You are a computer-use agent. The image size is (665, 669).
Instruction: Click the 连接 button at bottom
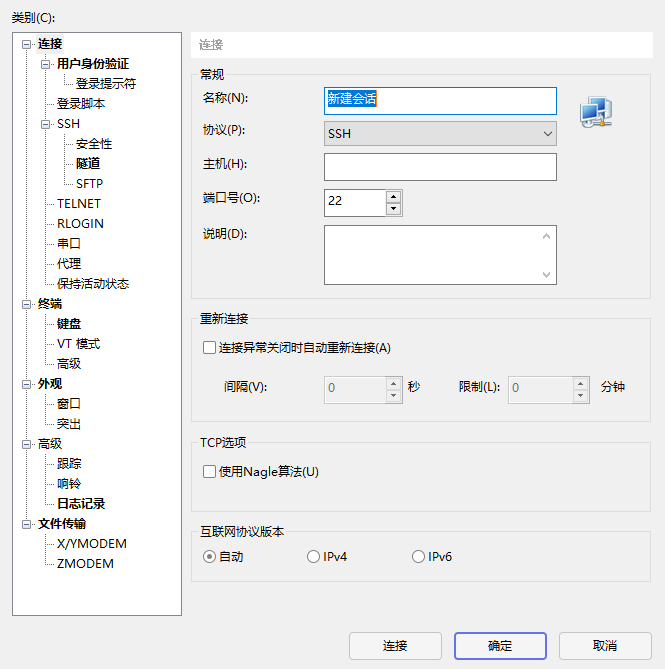pos(395,646)
